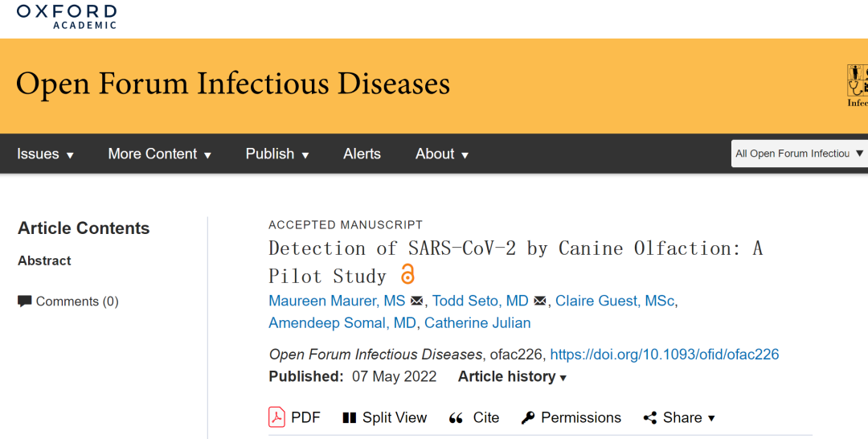Viewport: 868px width, 439px height.
Task: Click email icon next to Maureen Maurer
Action: [x=416, y=302]
